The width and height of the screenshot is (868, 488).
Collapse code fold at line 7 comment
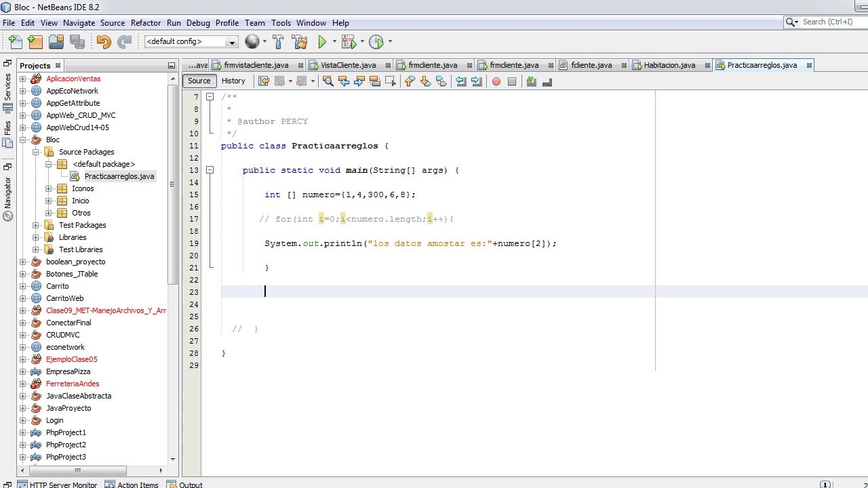point(210,97)
